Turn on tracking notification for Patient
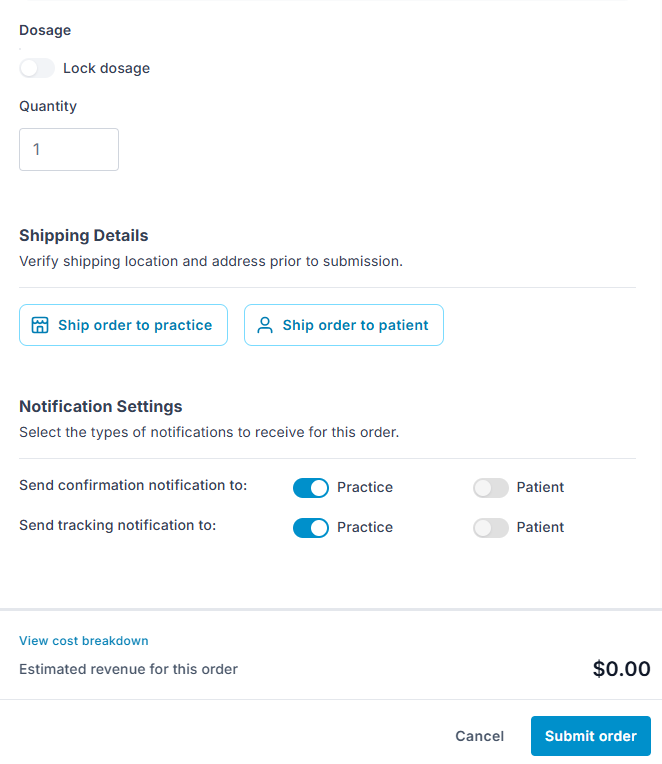 (491, 528)
